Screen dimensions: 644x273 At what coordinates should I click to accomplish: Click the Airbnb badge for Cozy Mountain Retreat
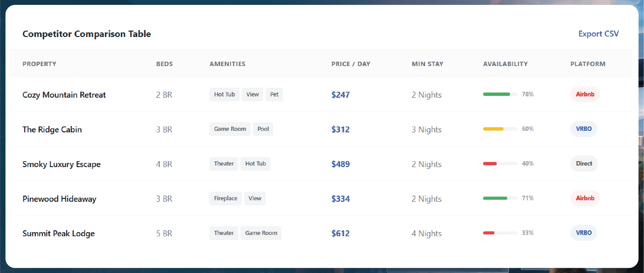pyautogui.click(x=585, y=94)
